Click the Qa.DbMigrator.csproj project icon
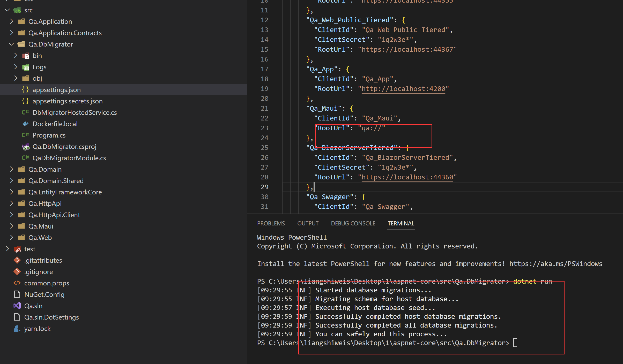This screenshot has width=623, height=364. coord(25,147)
